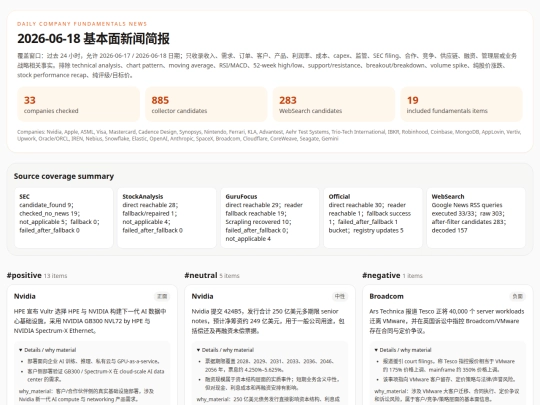The width and height of the screenshot is (540, 405).
Task: Click the 4.250%-5.625% coupon bullet point
Action: (269, 365)
